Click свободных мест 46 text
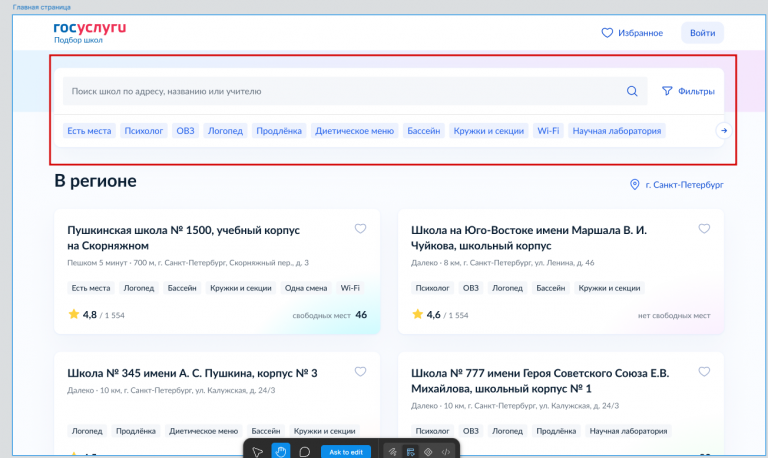 point(330,315)
